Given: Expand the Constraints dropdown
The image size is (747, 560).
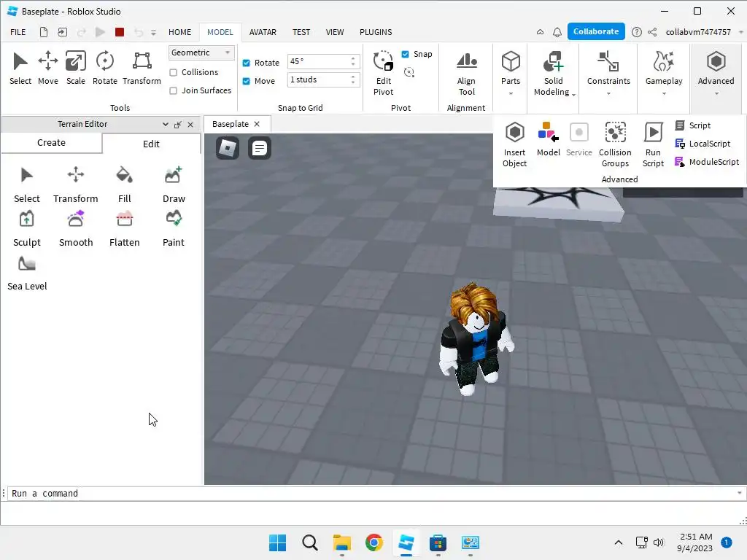Looking at the screenshot, I should point(608,94).
